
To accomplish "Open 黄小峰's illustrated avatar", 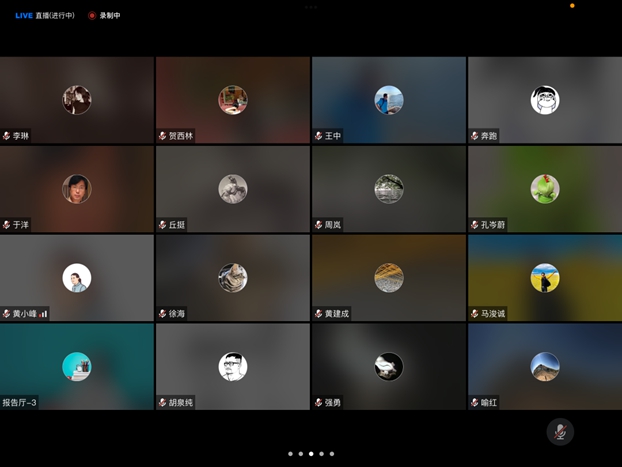I will pyautogui.click(x=77, y=278).
